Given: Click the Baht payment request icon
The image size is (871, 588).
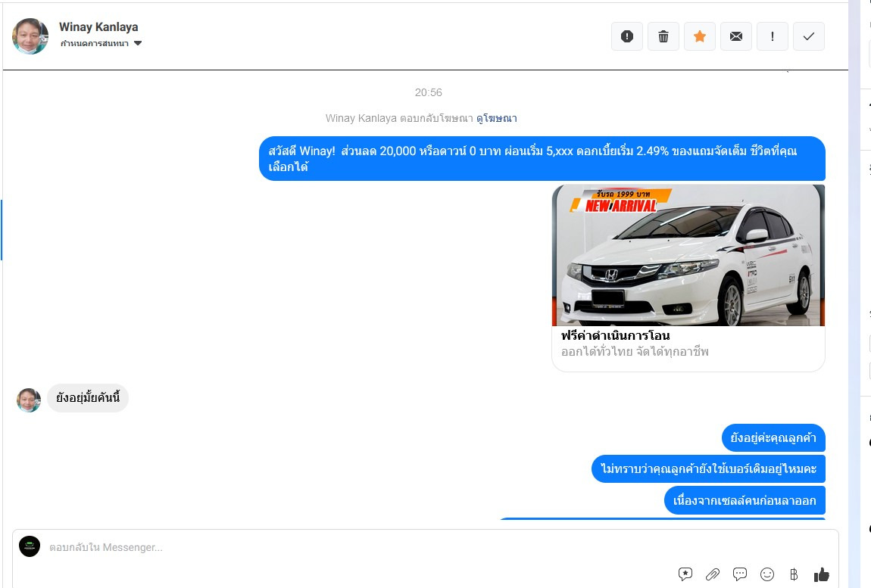Looking at the screenshot, I should [794, 574].
